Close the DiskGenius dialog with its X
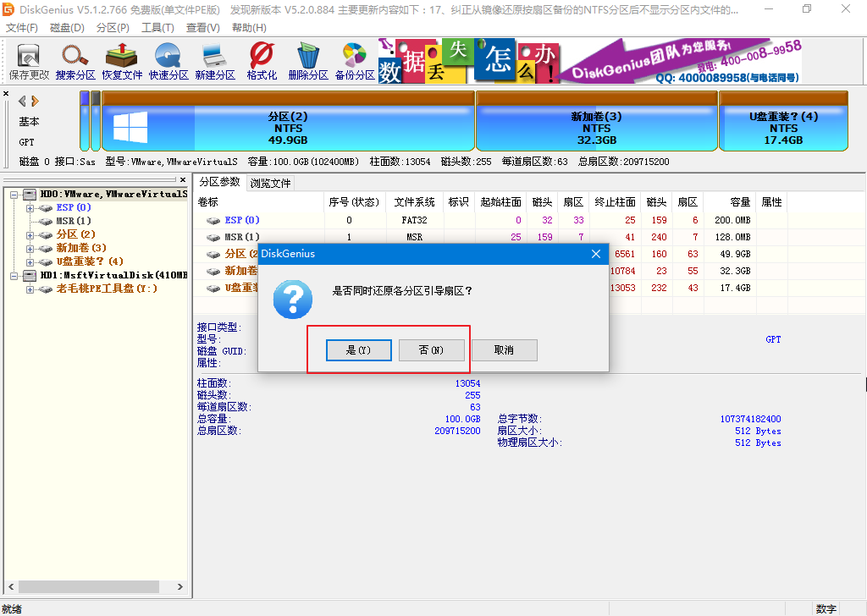 coord(595,254)
